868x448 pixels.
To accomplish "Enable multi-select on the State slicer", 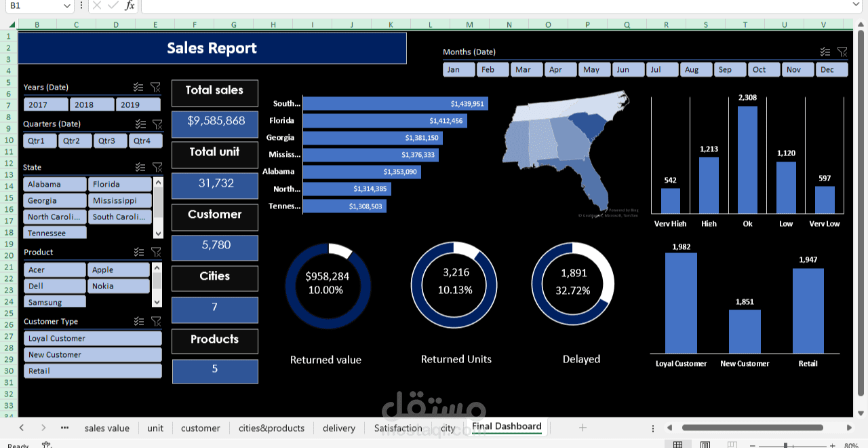I will 140,167.
